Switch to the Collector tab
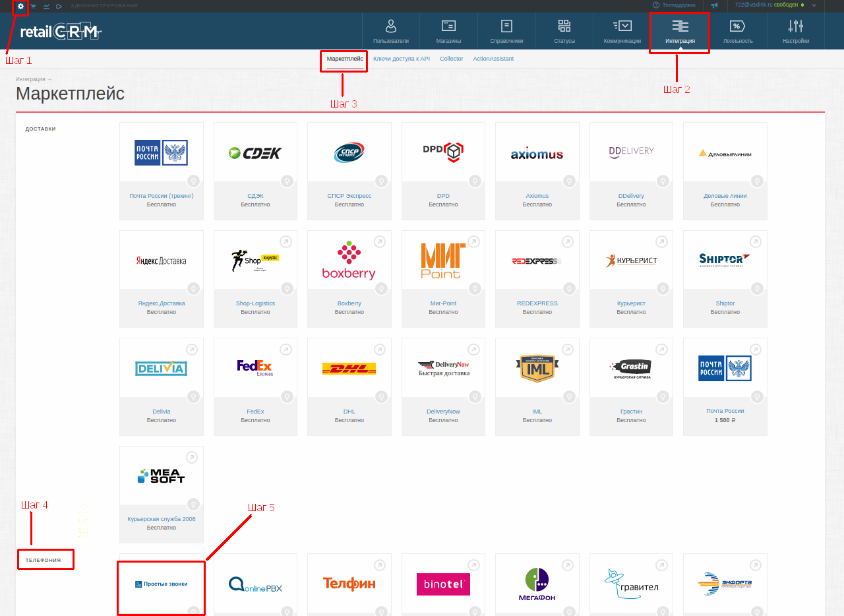The image size is (844, 616). (x=452, y=59)
